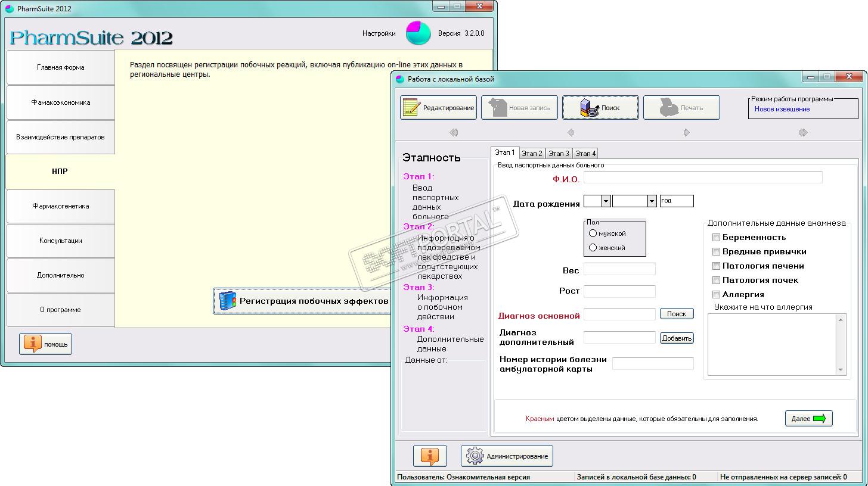The height and width of the screenshot is (486, 868).
Task: Click disabled Печать toolbar button
Action: click(x=681, y=108)
